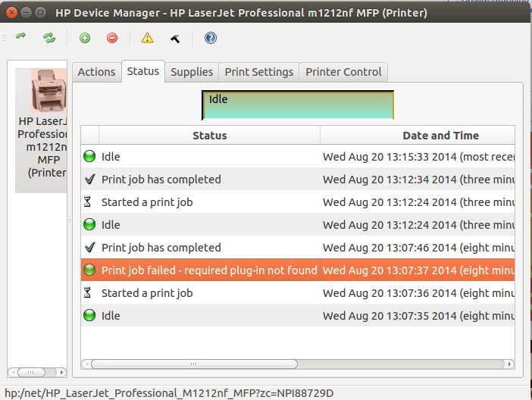Click the Date and Time column header
This screenshot has height=400, width=532.
pos(418,136)
